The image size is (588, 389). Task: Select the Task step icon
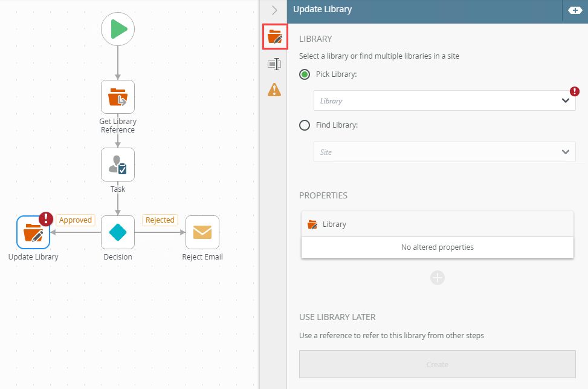pyautogui.click(x=118, y=165)
